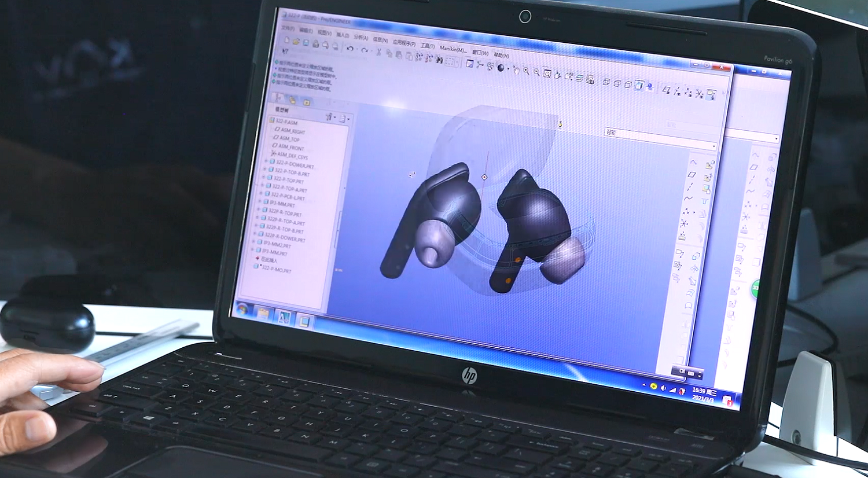Click the Save icon in toolbar
Screen dimensions: 868x478
tap(306, 42)
